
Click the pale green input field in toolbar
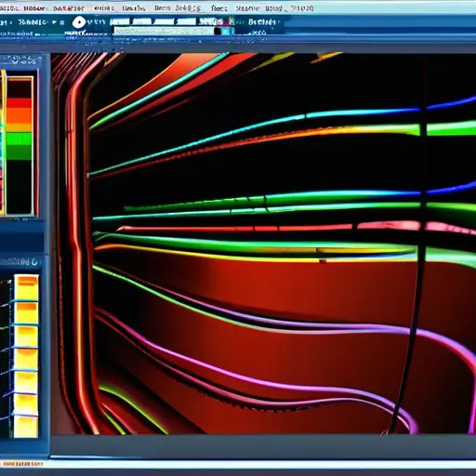coord(164,31)
